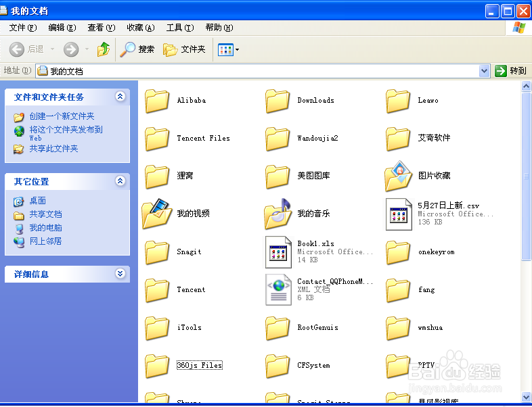
Task: Expand the address bar dropdown
Action: (x=484, y=71)
